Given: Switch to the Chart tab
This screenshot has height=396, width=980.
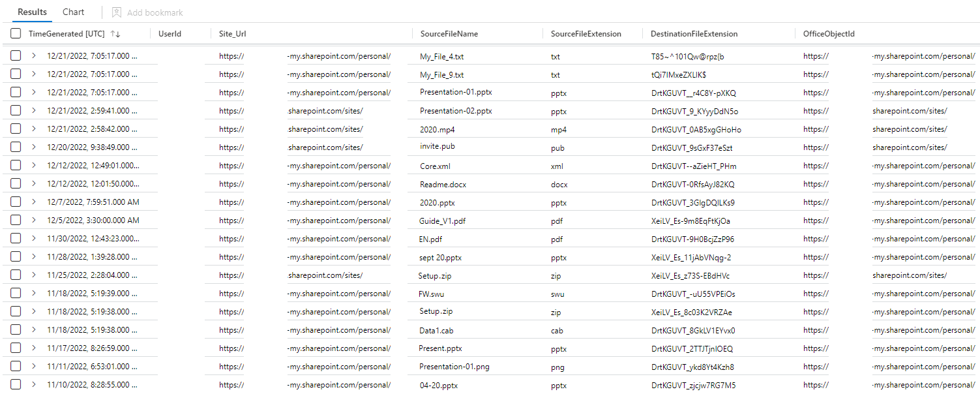Looking at the screenshot, I should (73, 12).
